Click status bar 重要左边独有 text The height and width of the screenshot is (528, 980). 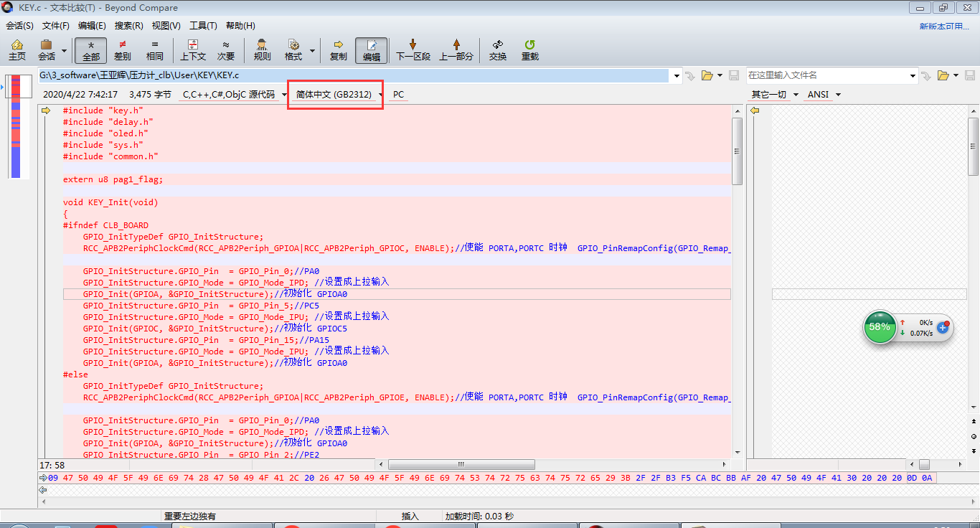point(190,517)
